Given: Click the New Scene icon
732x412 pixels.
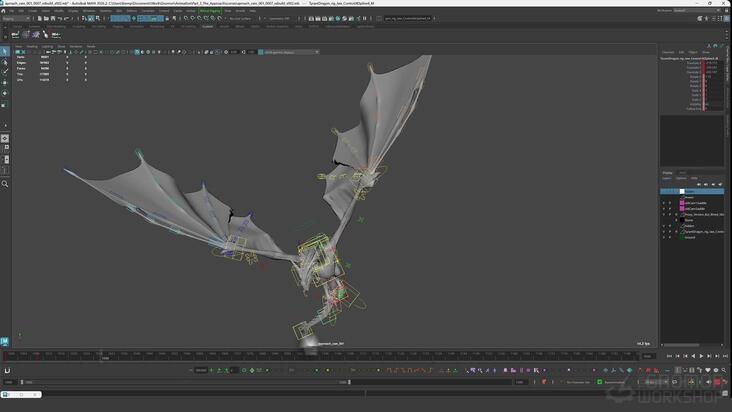Looking at the screenshot, I should (x=40, y=18).
